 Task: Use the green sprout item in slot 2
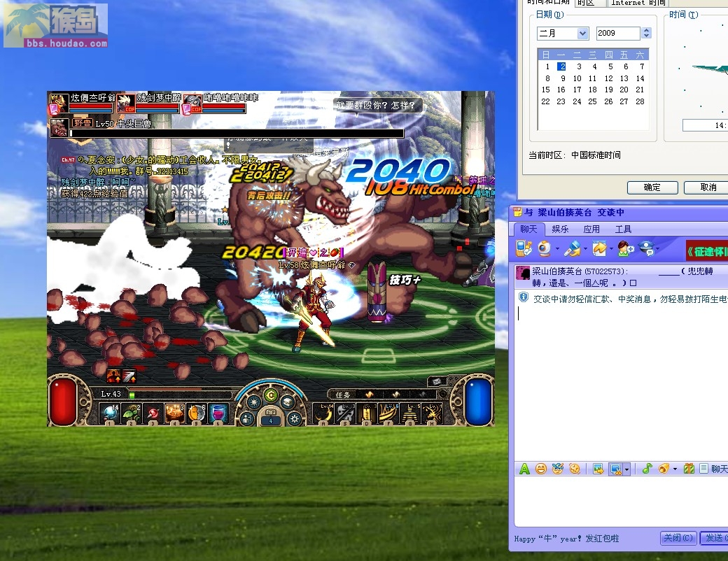click(x=132, y=413)
